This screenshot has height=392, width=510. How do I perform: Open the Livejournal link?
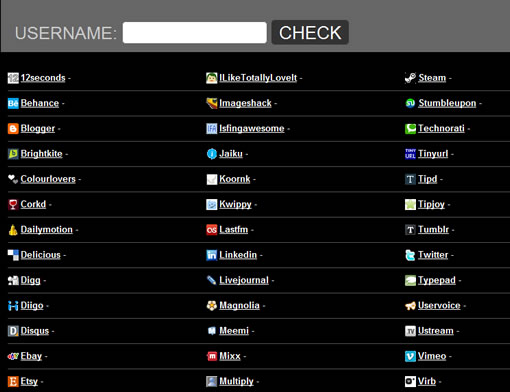(x=244, y=280)
